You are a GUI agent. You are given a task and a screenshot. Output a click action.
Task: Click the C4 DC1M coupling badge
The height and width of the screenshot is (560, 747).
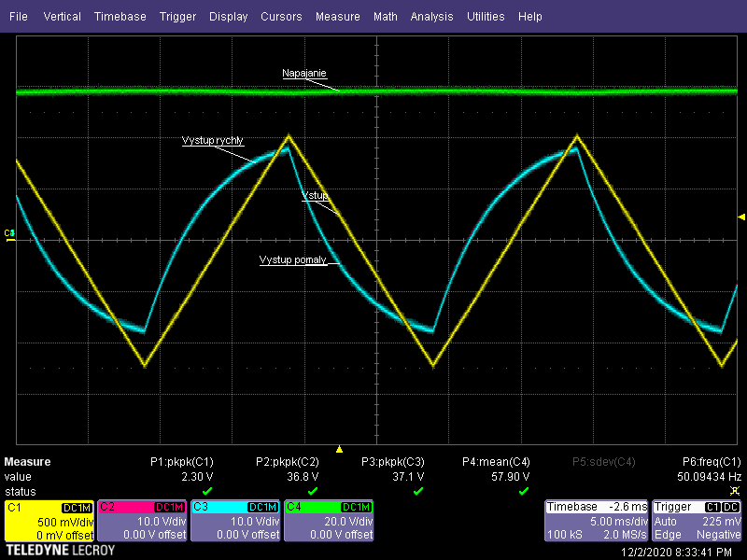357,508
